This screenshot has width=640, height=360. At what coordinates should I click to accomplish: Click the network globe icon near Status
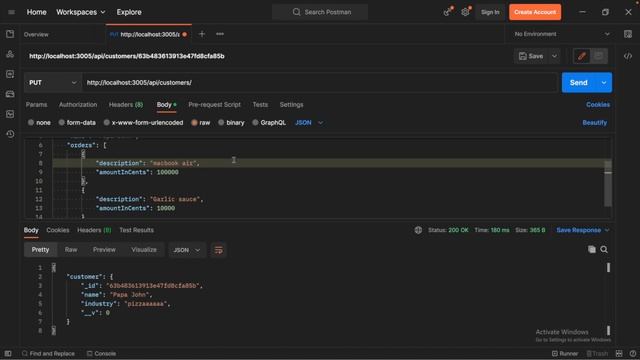click(418, 230)
